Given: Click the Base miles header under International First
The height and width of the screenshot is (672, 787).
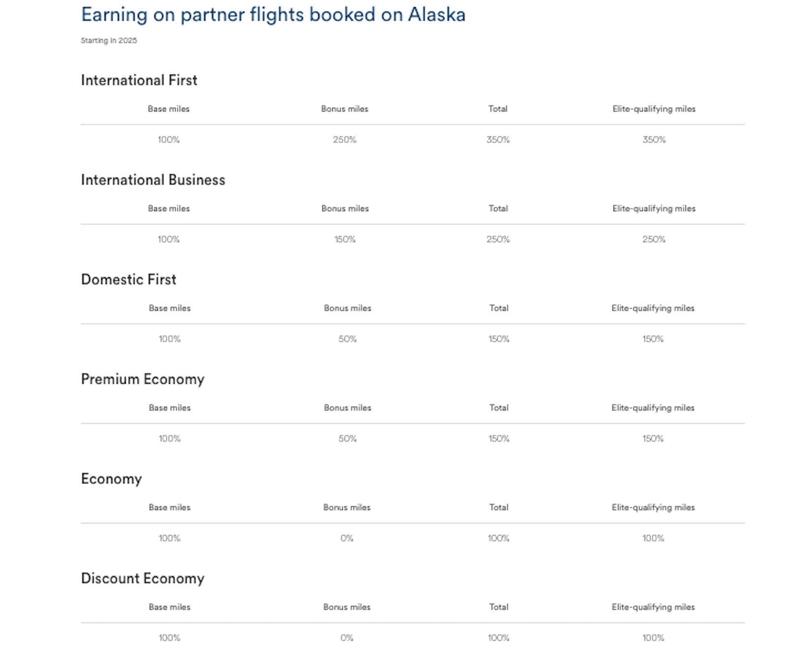Looking at the screenshot, I should [169, 109].
